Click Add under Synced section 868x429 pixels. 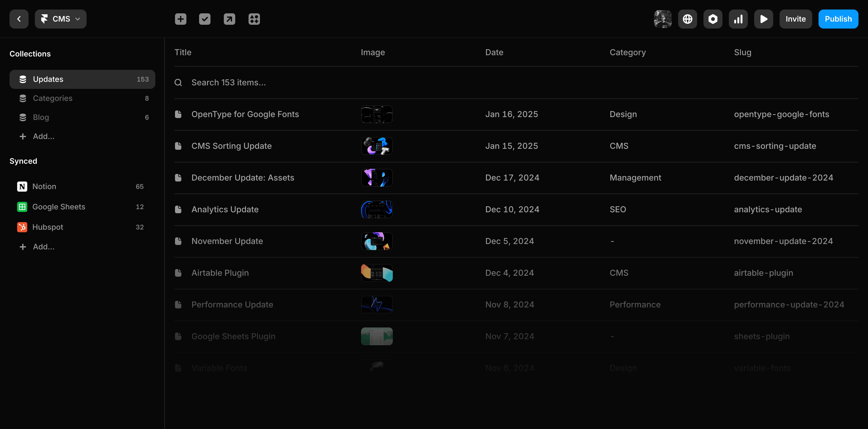43,247
